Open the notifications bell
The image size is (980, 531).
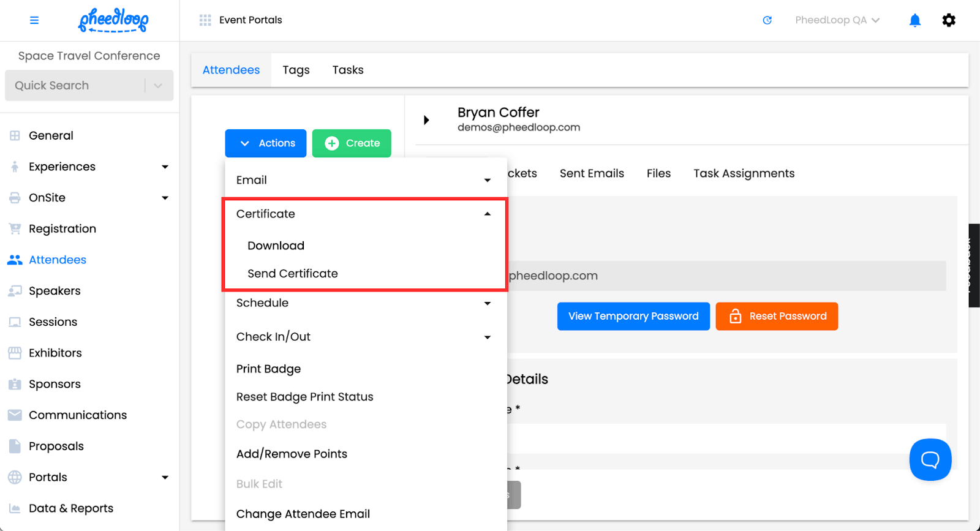914,20
